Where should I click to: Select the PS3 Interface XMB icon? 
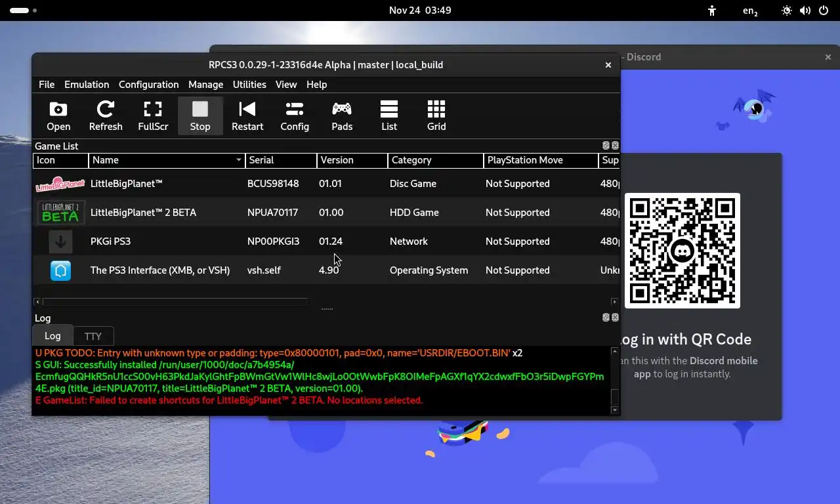tap(60, 270)
